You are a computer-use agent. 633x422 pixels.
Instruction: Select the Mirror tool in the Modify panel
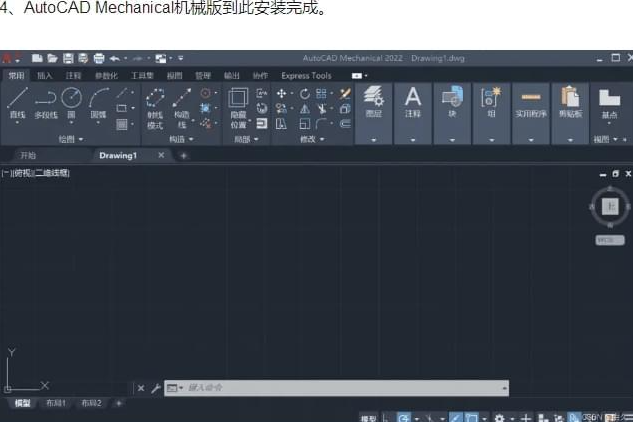coord(305,109)
